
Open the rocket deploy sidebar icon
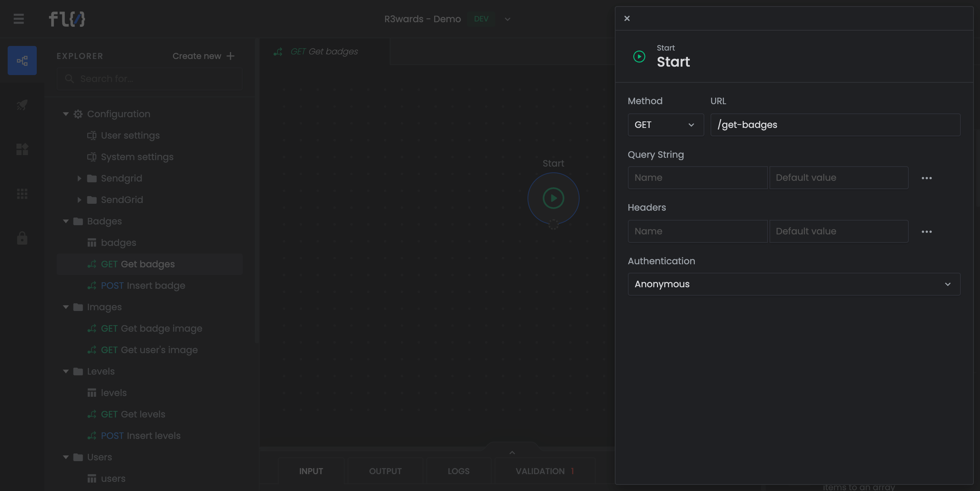pos(22,105)
